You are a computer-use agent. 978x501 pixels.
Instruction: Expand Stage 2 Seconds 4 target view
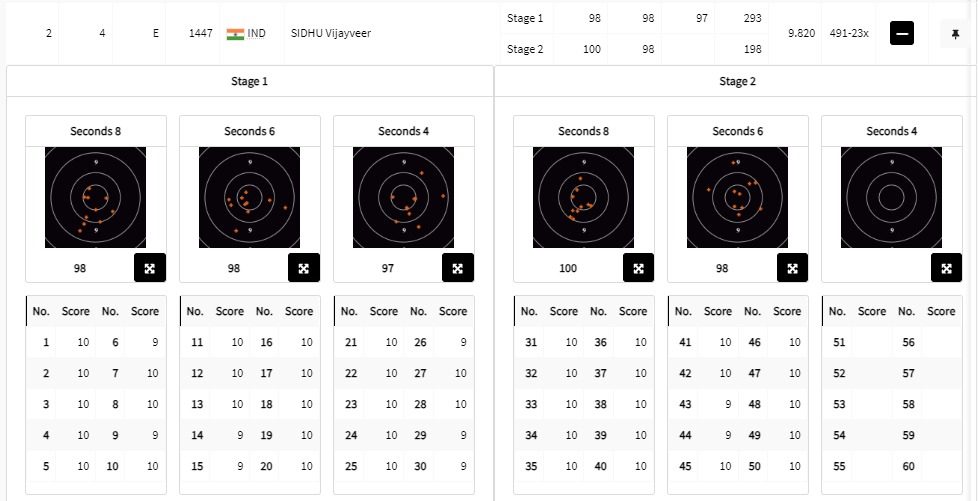pyautogui.click(x=946, y=268)
